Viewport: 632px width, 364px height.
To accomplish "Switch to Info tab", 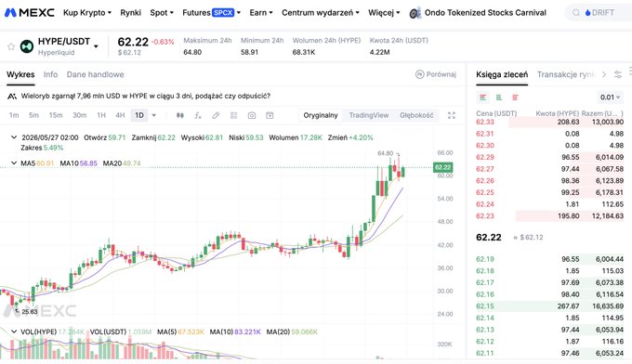I will coord(50,74).
